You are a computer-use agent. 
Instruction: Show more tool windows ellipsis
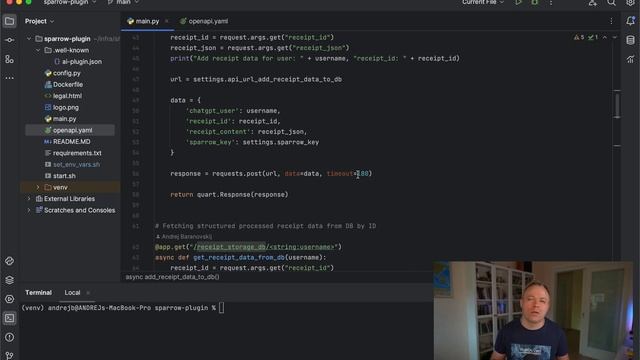click(x=9, y=78)
